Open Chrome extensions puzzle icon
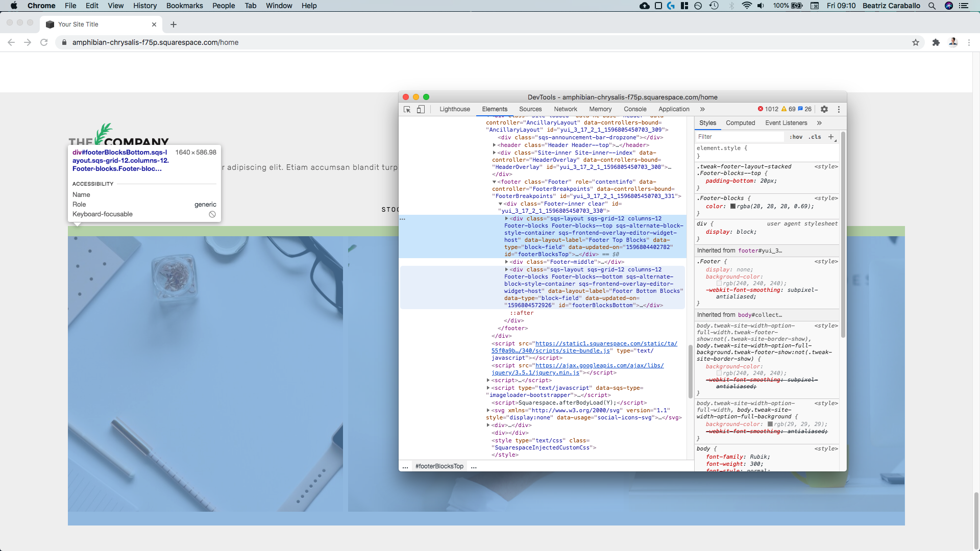 (x=936, y=42)
